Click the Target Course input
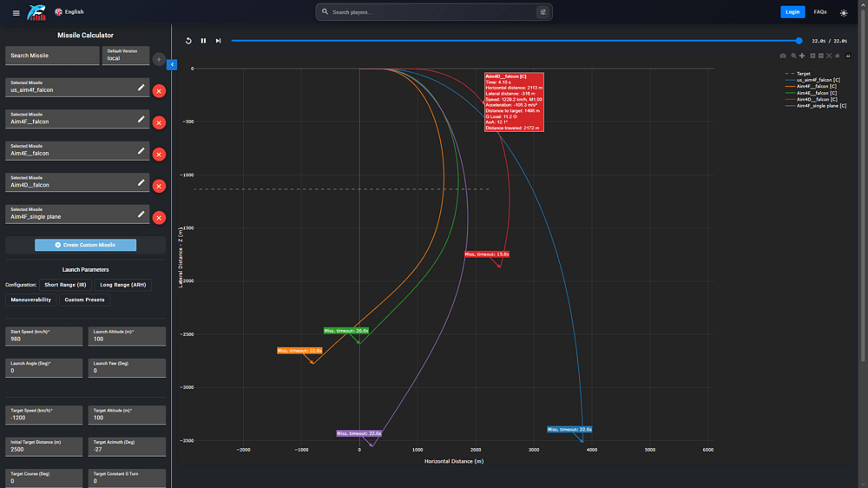The width and height of the screenshot is (868, 488). pos(43,478)
